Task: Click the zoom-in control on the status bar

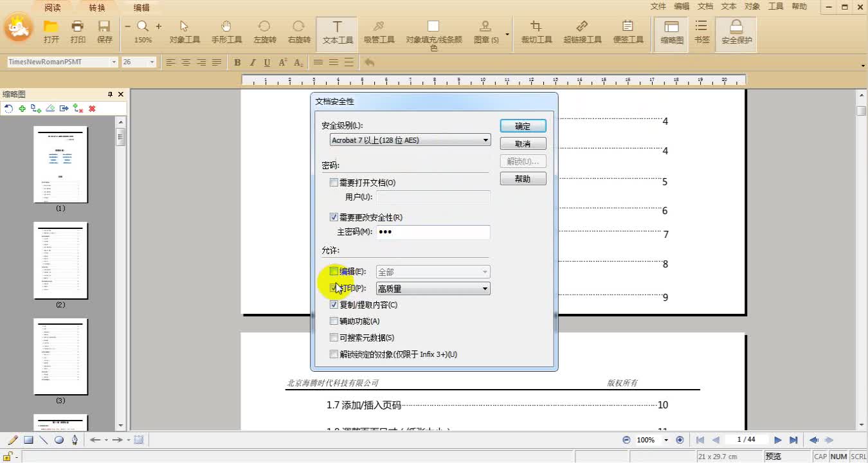Action: [680, 440]
